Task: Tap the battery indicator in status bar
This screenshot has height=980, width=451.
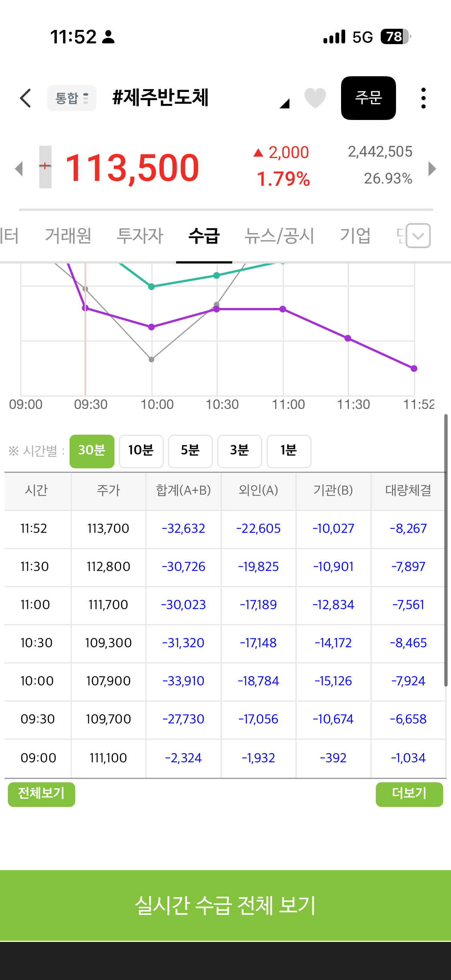Action: tap(395, 37)
